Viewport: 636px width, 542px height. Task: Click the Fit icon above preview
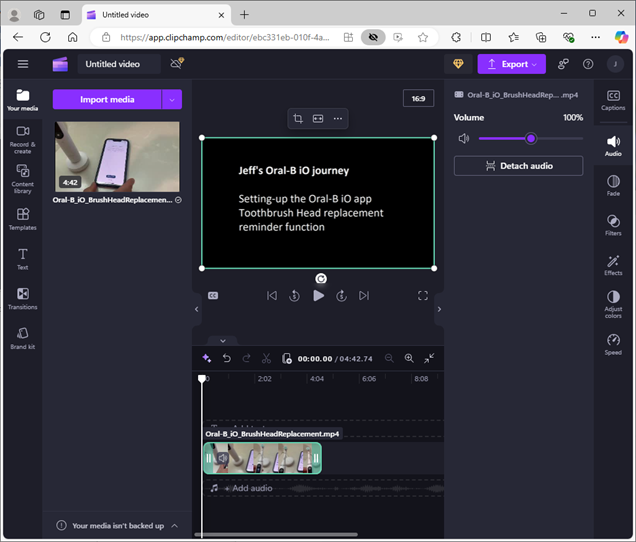pyautogui.click(x=318, y=118)
